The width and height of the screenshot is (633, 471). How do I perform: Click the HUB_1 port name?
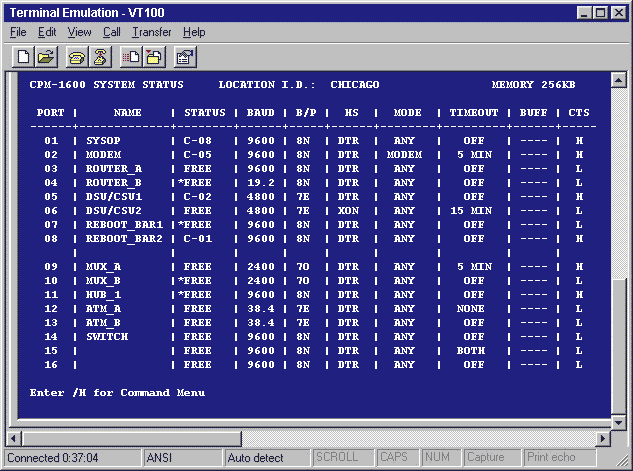(x=103, y=295)
